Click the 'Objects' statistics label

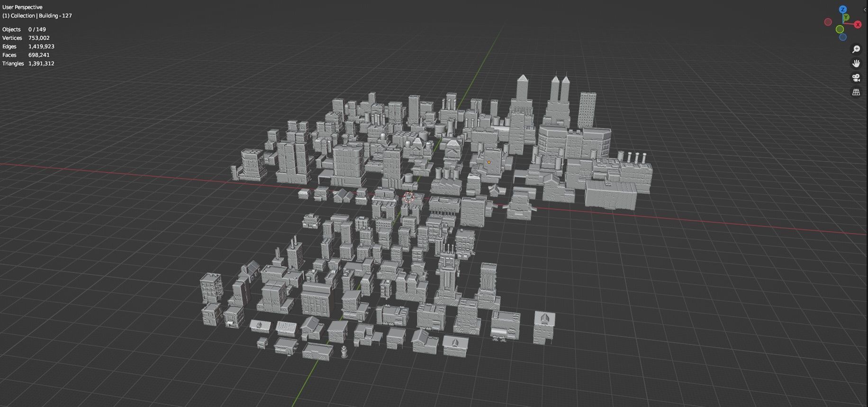(x=11, y=29)
